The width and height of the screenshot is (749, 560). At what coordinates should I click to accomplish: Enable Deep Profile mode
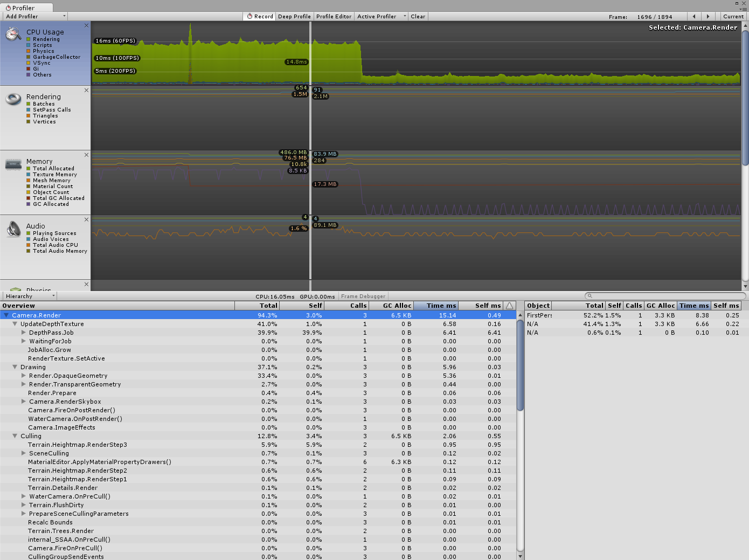(x=294, y=16)
